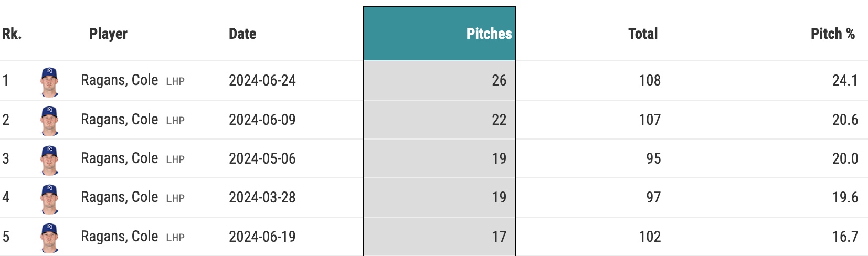868x256 pixels.
Task: Click the player headshot in row 2
Action: tap(49, 120)
